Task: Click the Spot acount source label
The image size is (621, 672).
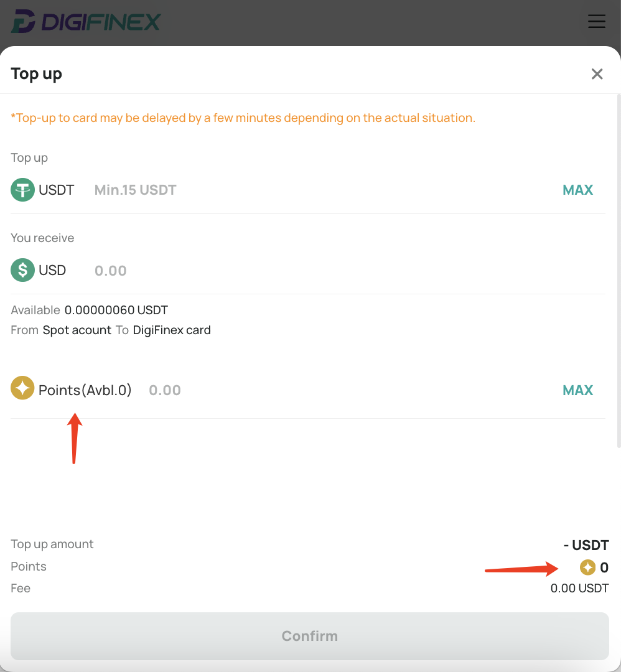Action: (x=77, y=330)
